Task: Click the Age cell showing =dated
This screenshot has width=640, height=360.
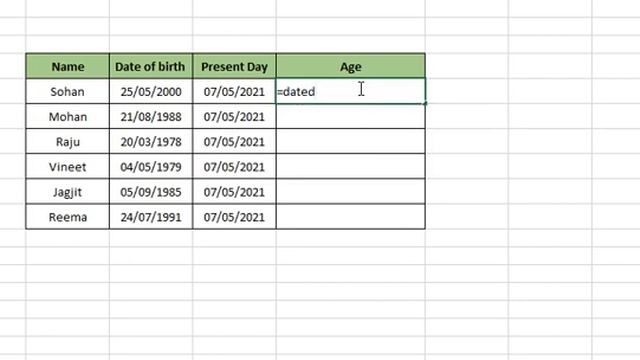Action: [351, 91]
